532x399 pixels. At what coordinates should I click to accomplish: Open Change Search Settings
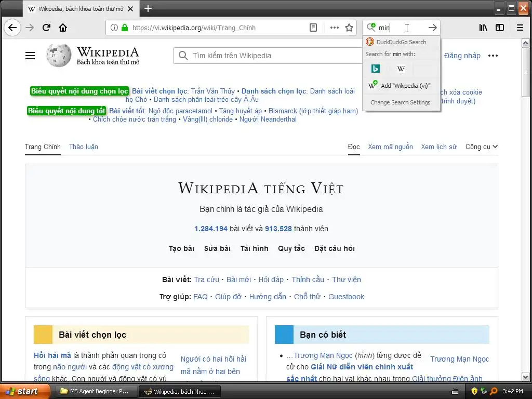click(401, 102)
